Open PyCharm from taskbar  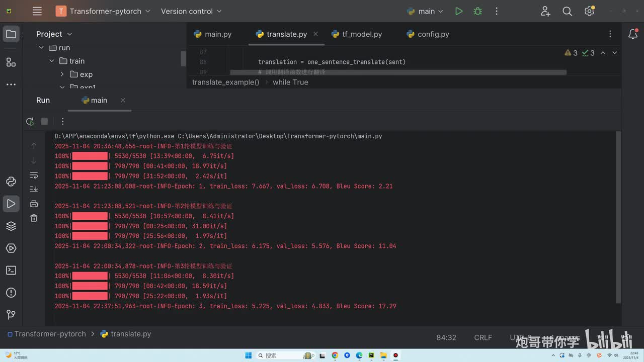coord(371,355)
